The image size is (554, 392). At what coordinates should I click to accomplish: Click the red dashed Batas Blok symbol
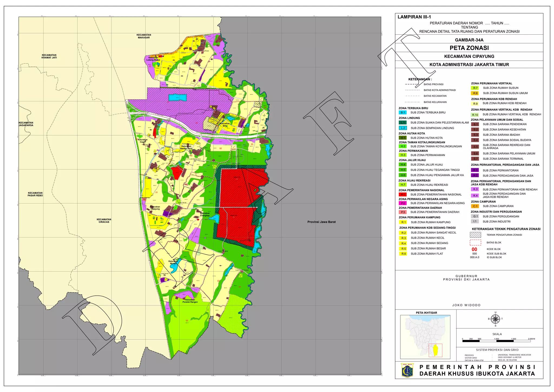(x=475, y=242)
